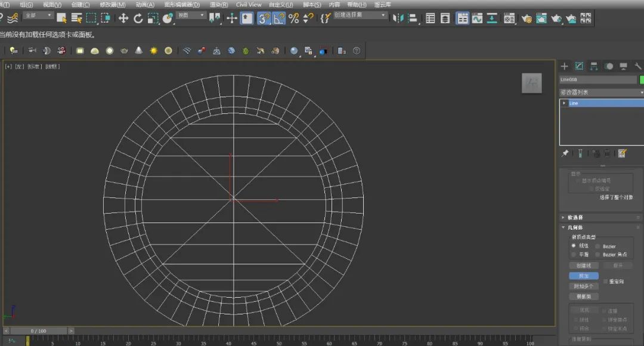
Task: Open the Curve Editor from the toolbar
Action: tap(477, 18)
